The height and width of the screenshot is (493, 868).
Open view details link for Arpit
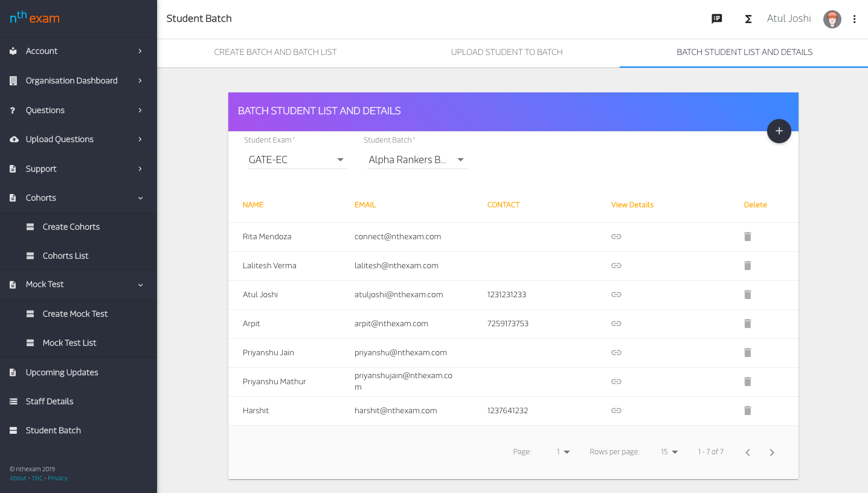pyautogui.click(x=616, y=324)
